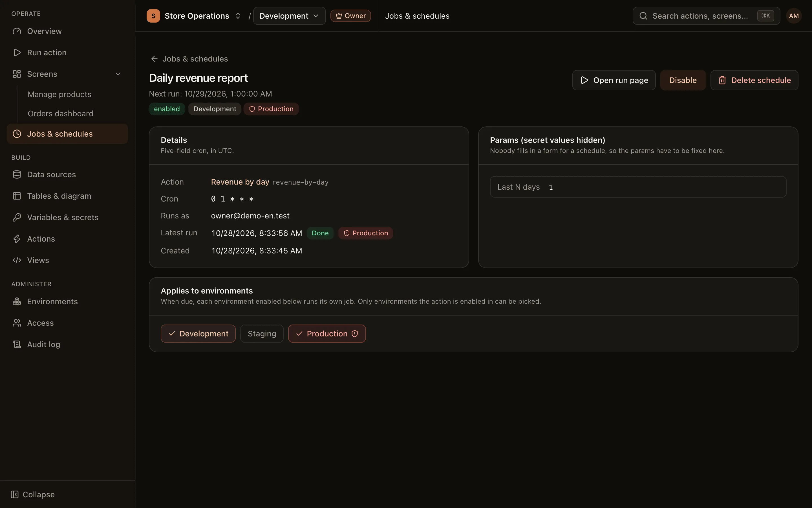Image resolution: width=812 pixels, height=508 pixels.
Task: Click the Development badge under the title
Action: (x=215, y=109)
